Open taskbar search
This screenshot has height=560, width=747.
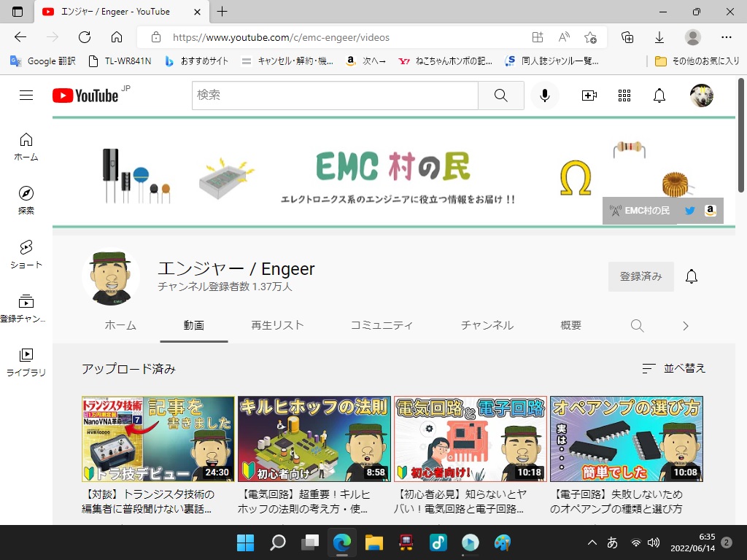pyautogui.click(x=278, y=542)
